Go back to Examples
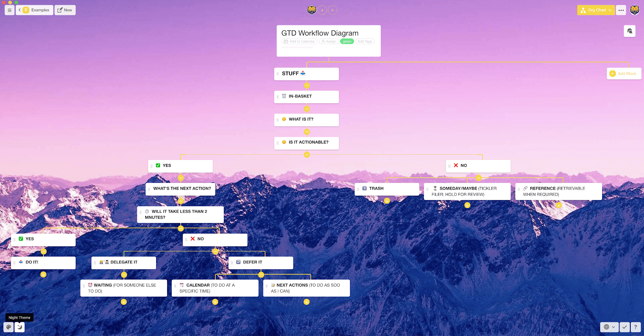The image size is (644, 336). pyautogui.click(x=35, y=10)
